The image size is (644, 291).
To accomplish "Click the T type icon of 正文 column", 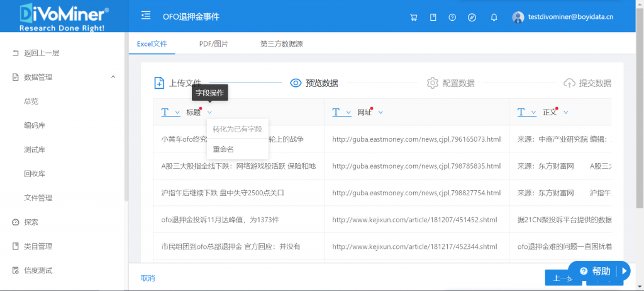I will pyautogui.click(x=521, y=112).
